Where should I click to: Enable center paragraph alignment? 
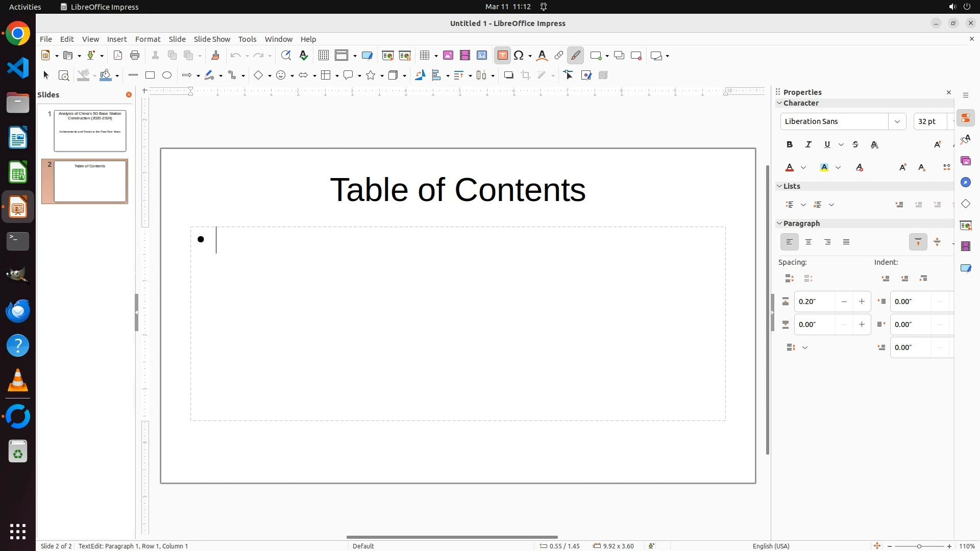[808, 242]
